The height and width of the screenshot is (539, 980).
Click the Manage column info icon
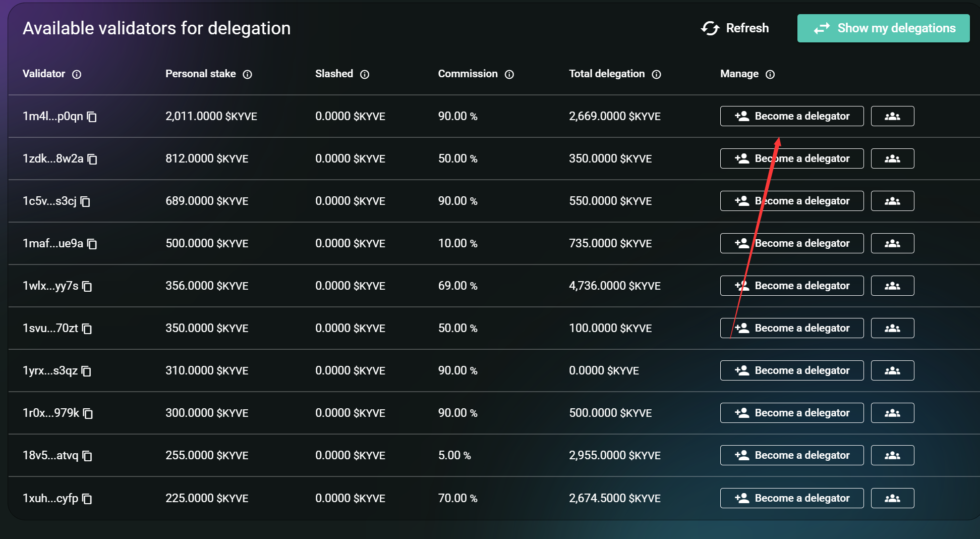[770, 74]
